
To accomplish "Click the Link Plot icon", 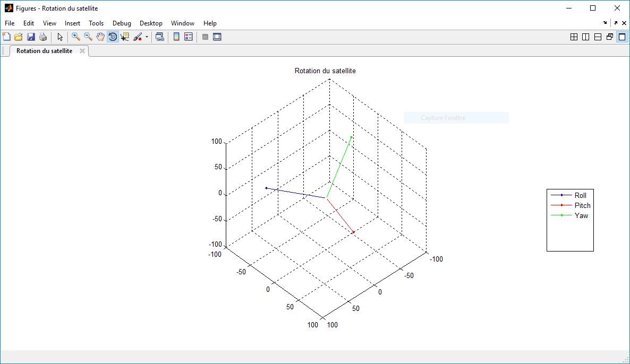I will click(160, 37).
